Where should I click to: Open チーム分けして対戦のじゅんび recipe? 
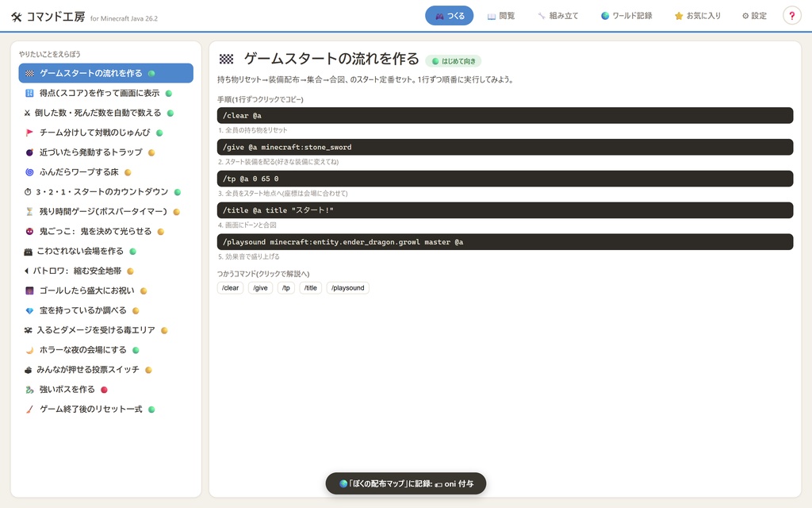[106, 133]
